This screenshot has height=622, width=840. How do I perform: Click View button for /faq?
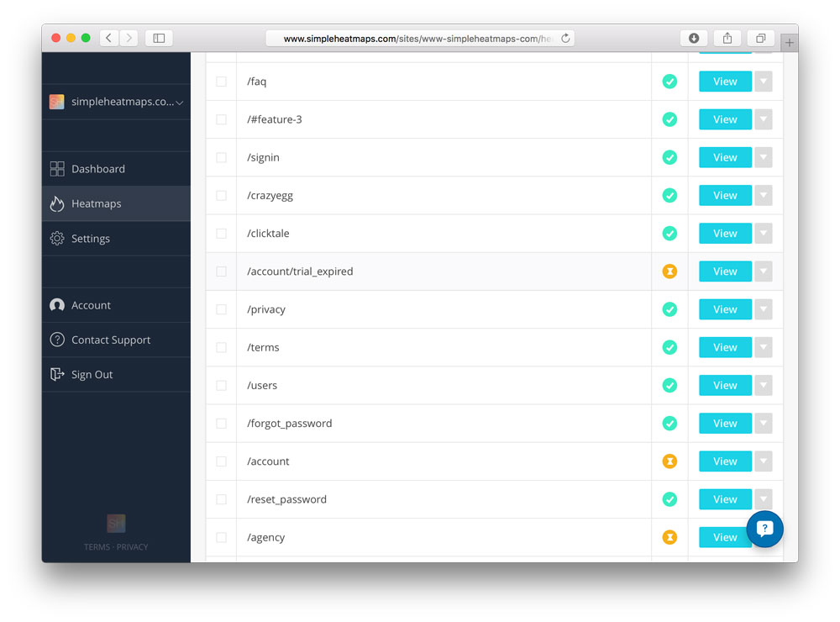coord(725,82)
